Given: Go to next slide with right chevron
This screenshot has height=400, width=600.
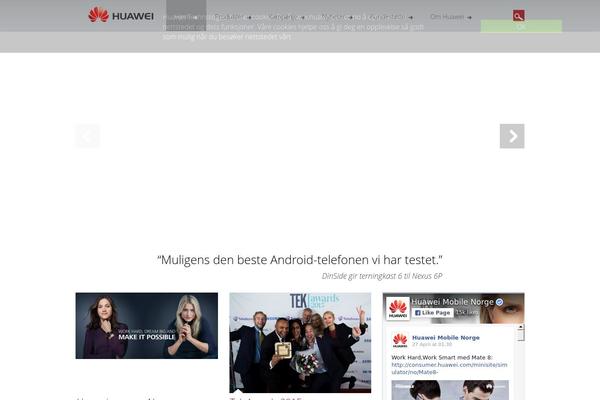Looking at the screenshot, I should (x=512, y=136).
